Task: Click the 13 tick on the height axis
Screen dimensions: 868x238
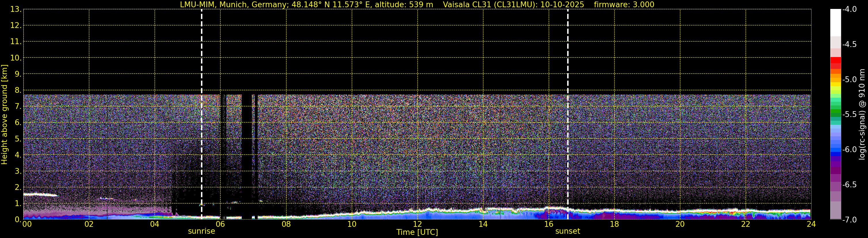Action: coord(15,10)
